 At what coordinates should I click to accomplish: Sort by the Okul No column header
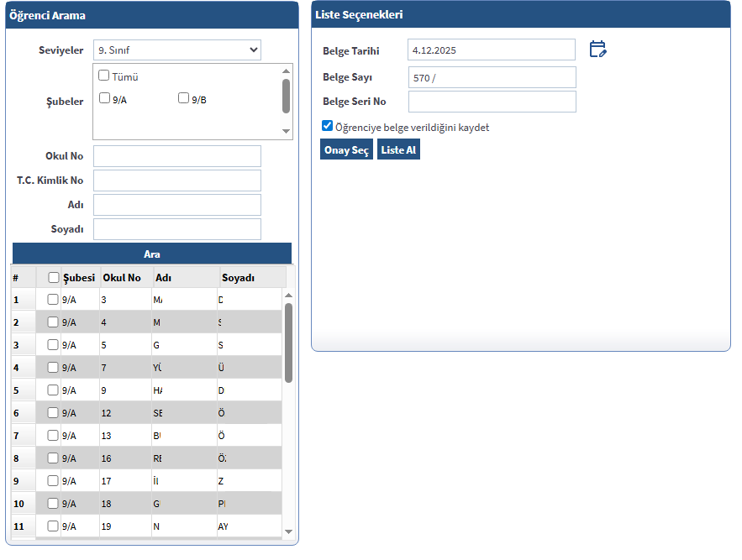tap(122, 278)
